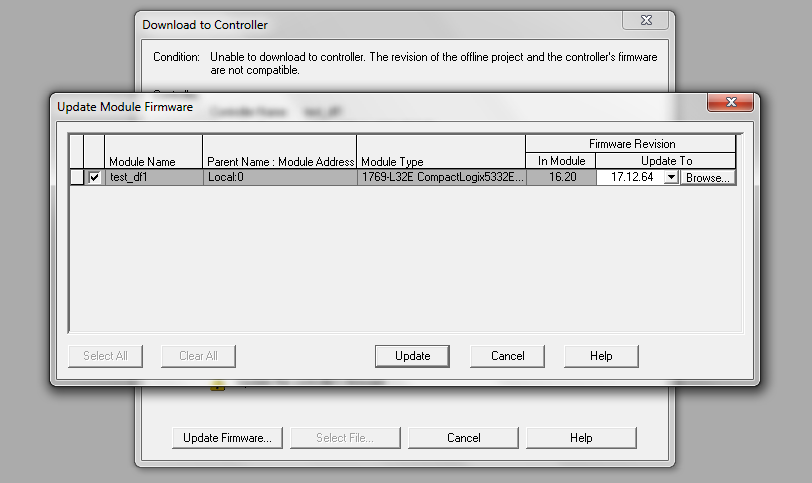Image resolution: width=812 pixels, height=483 pixels.
Task: Click the 17.12.64 Update To value
Action: coord(632,177)
